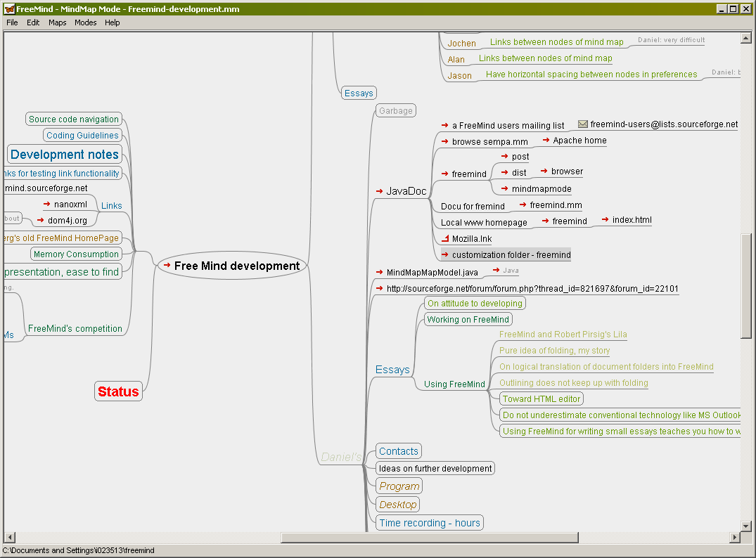Expand the Ideas on further development node
Viewport: 756px width, 558px height.
(435, 468)
